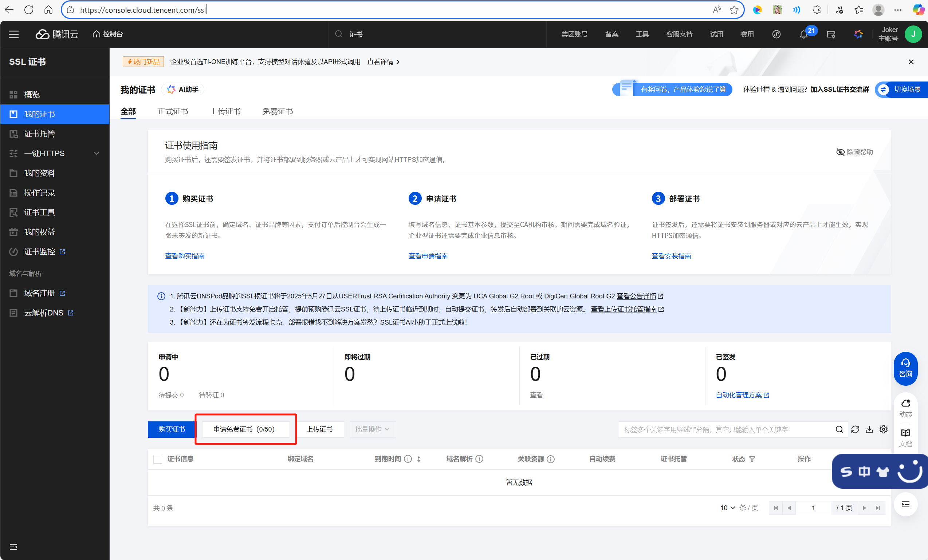Click the search magnifier in certificate filter

[839, 429]
